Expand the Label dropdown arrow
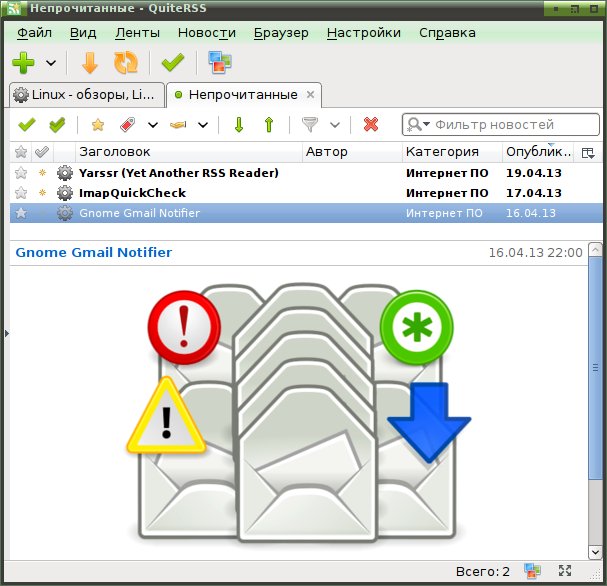The image size is (607, 586). 153,125
